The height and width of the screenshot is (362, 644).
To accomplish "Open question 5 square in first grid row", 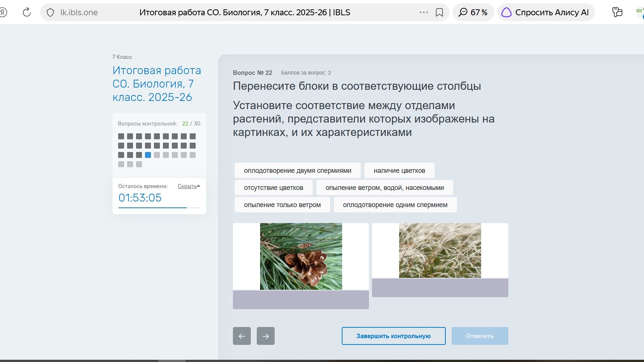I will 157,136.
